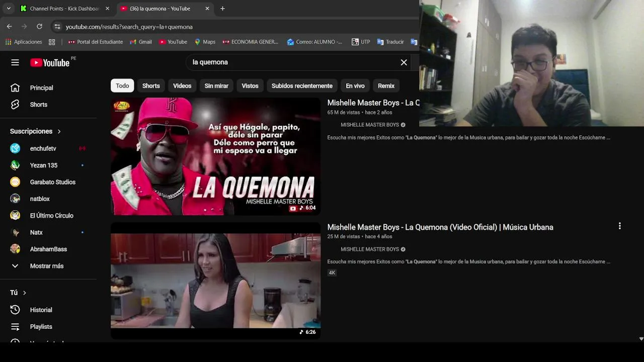Select the Vistos filter chip
The width and height of the screenshot is (644, 362).
point(250,86)
